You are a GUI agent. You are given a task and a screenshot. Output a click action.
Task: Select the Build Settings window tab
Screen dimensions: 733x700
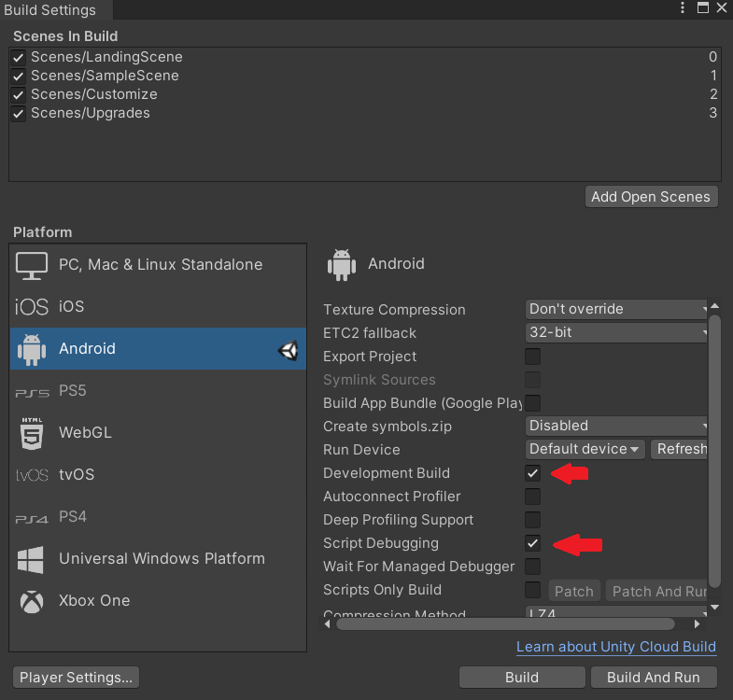pyautogui.click(x=50, y=10)
